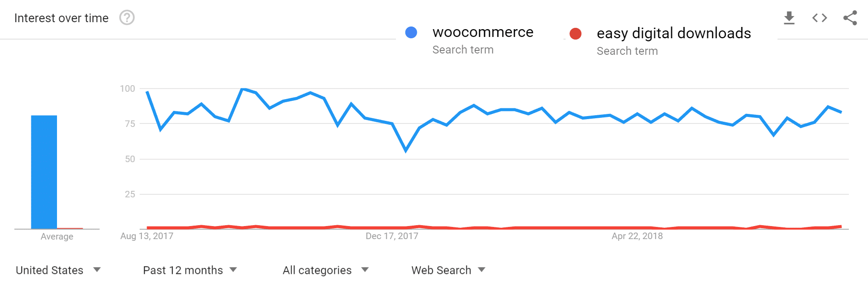Click the Dec 17, 2017 axis label
Viewport: 868px width, 293px height.
392,236
